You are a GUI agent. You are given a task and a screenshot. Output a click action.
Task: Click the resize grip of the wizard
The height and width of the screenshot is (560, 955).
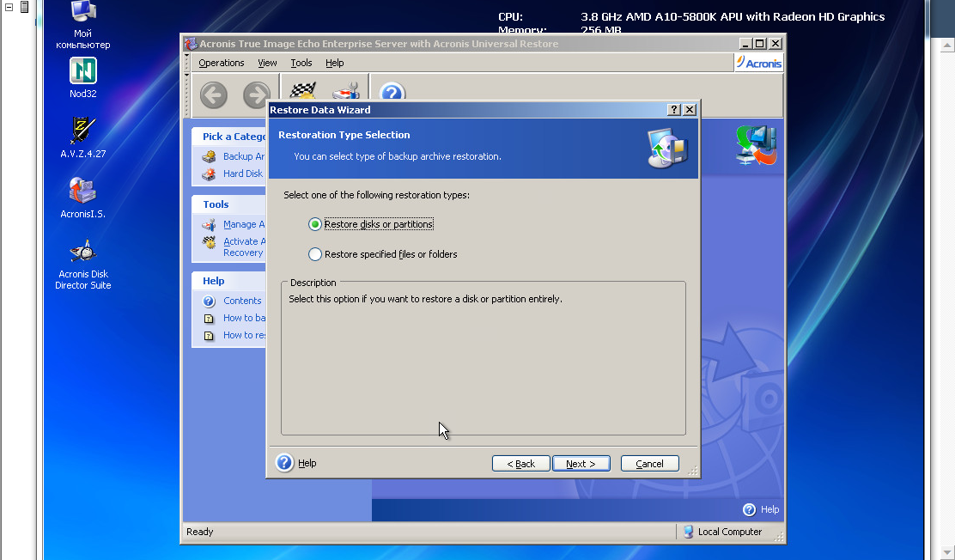(x=692, y=471)
